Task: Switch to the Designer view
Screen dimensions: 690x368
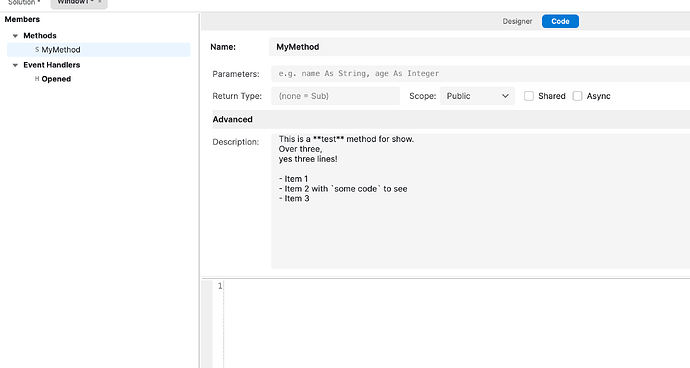Action: click(517, 21)
